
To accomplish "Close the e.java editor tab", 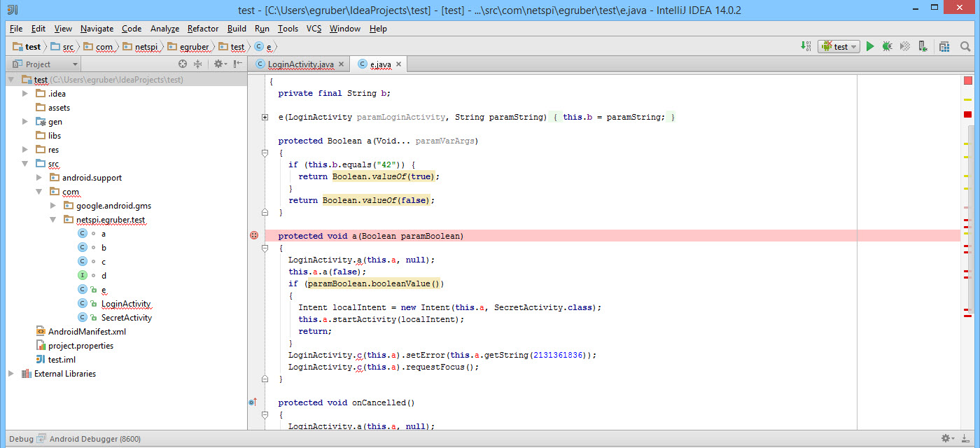I will 398,64.
